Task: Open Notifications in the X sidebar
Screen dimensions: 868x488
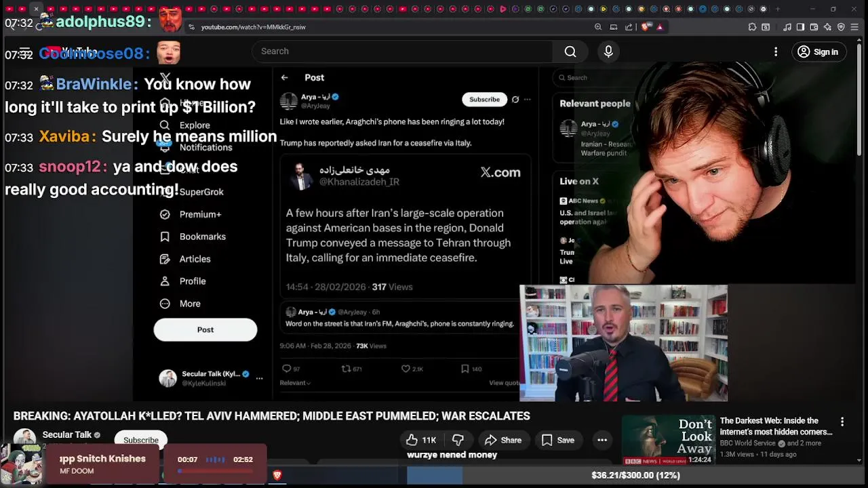Action: [x=195, y=147]
